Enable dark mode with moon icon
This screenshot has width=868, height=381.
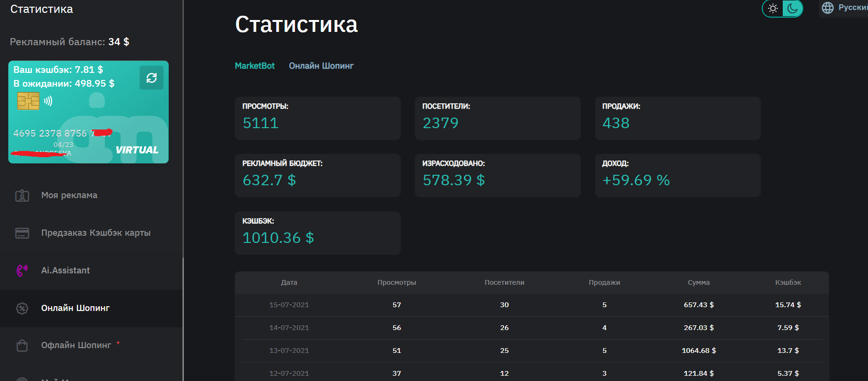[792, 9]
